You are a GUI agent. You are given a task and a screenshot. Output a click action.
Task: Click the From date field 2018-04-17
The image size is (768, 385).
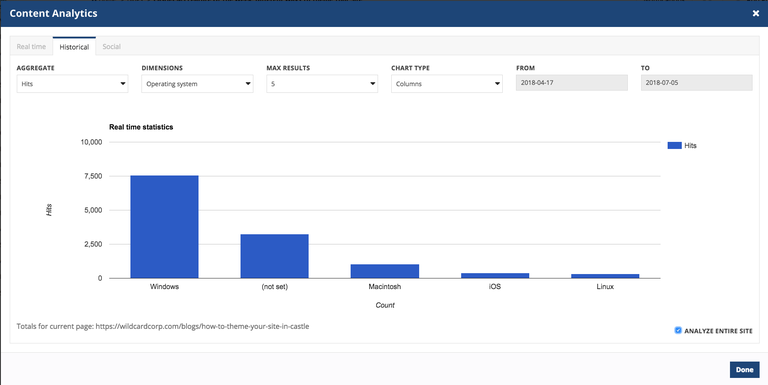pyautogui.click(x=572, y=83)
